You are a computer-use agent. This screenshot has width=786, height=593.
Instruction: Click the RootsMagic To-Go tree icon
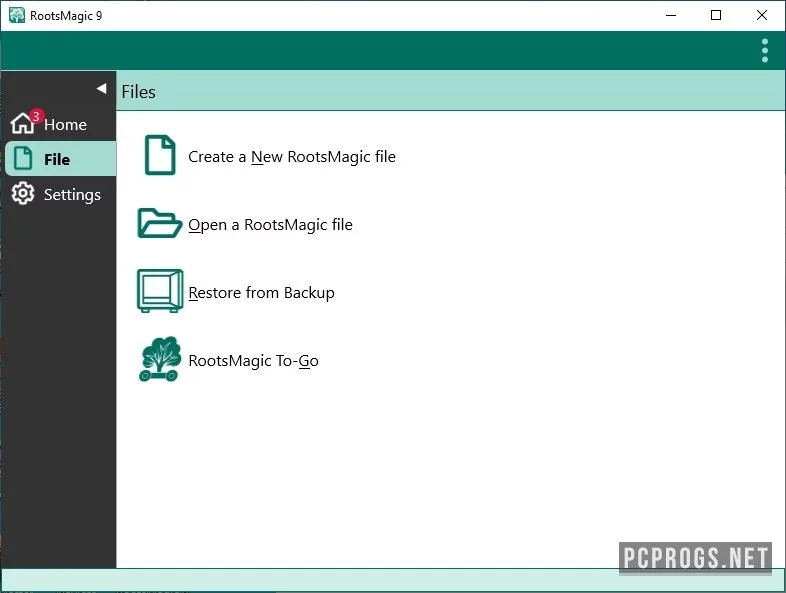coord(160,359)
